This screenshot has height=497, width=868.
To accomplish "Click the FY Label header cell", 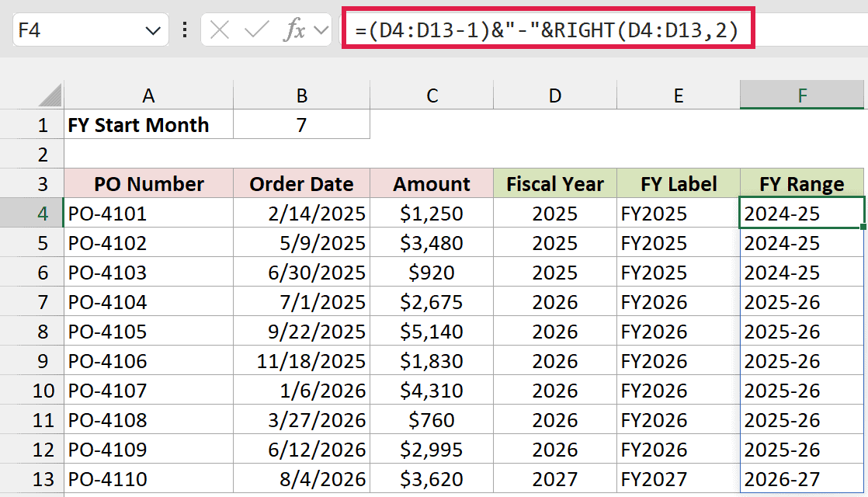I will [679, 183].
